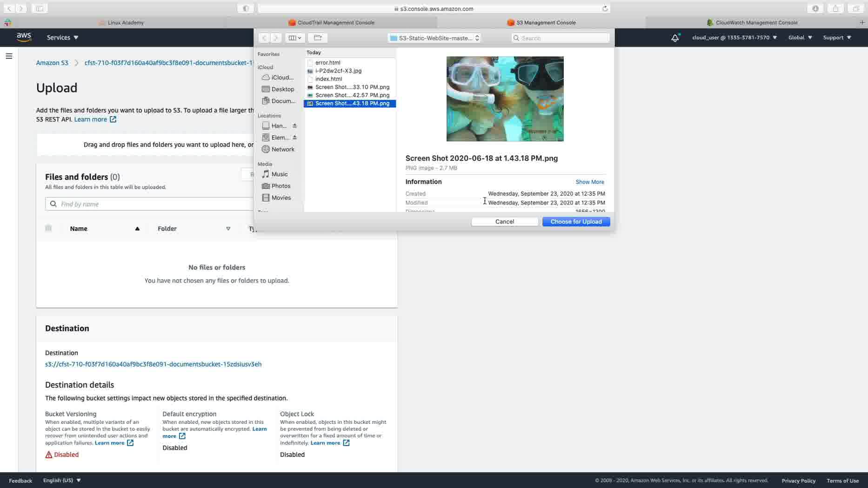Open the S3 side navigation hamburger menu

pyautogui.click(x=9, y=56)
